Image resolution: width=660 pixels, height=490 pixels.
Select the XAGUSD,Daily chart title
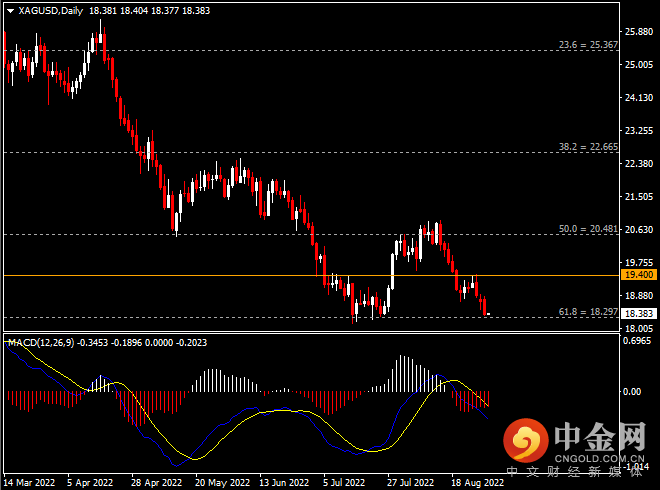pos(51,11)
